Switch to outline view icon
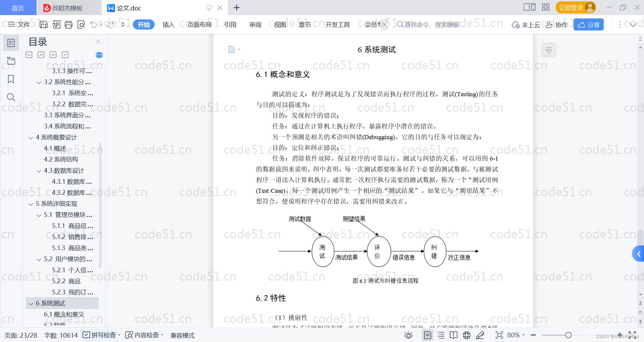This screenshot has height=342, width=644. click(441, 335)
